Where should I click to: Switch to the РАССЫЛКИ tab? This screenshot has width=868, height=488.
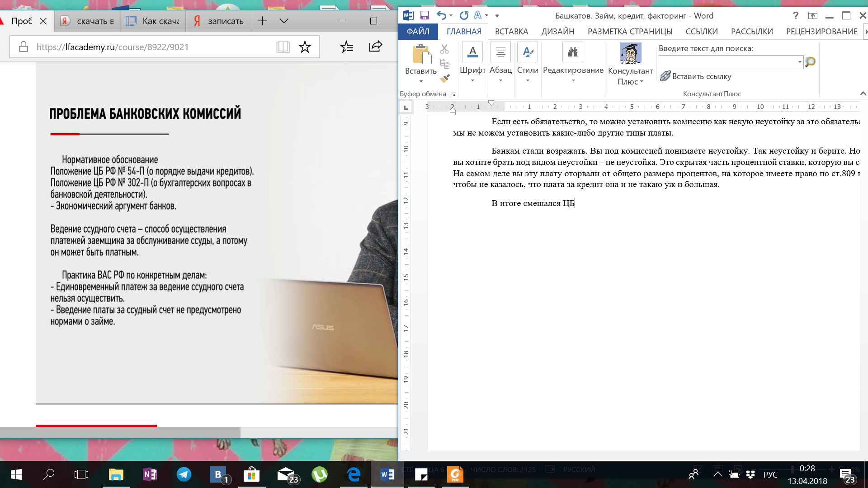(752, 31)
